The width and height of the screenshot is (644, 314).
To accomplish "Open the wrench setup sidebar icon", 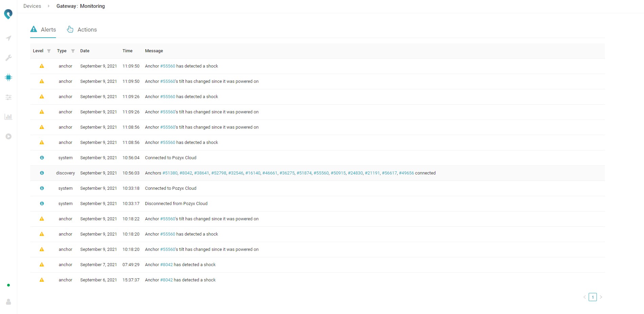I will pos(8,58).
